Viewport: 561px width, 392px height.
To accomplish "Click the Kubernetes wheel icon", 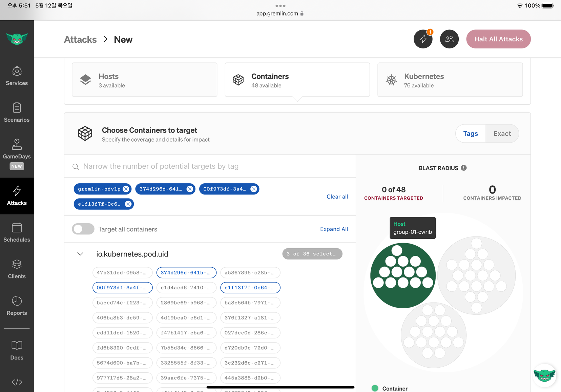I will 391,80.
